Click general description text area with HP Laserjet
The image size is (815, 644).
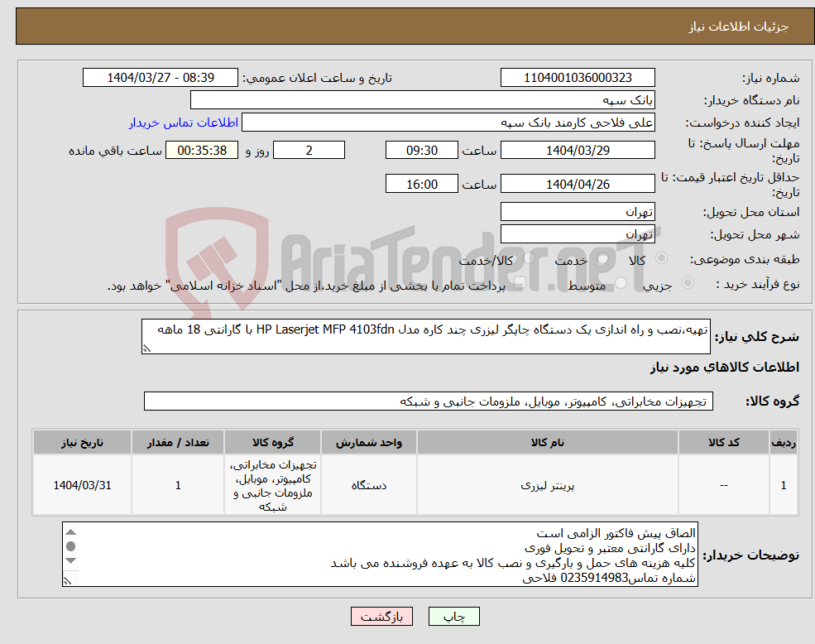[x=425, y=337]
